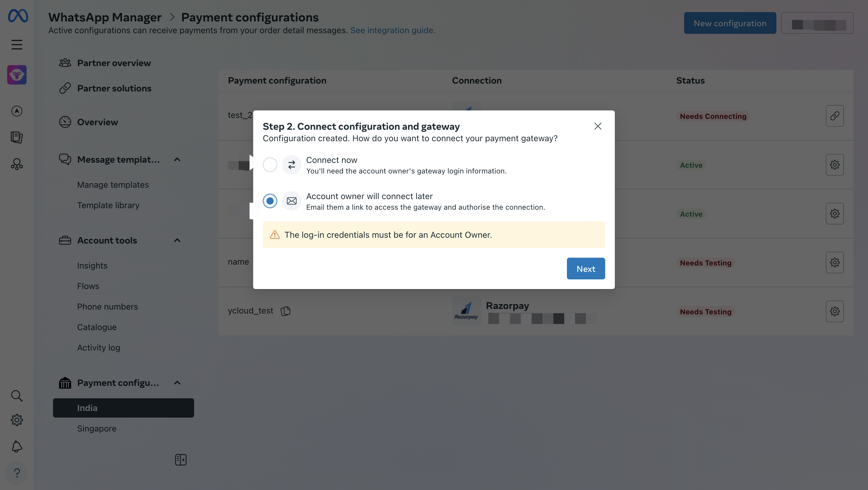Copy the ycloud_test configuration name
The height and width of the screenshot is (490, 868).
[x=285, y=311]
